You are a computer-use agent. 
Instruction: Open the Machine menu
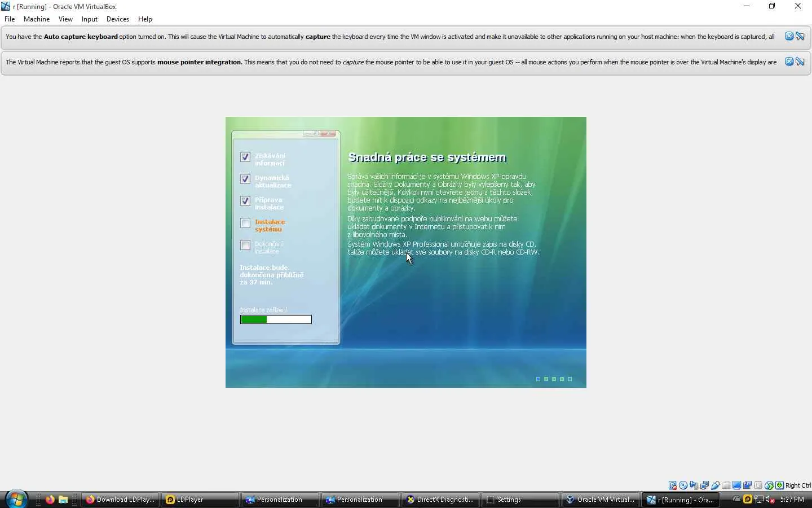[37, 19]
